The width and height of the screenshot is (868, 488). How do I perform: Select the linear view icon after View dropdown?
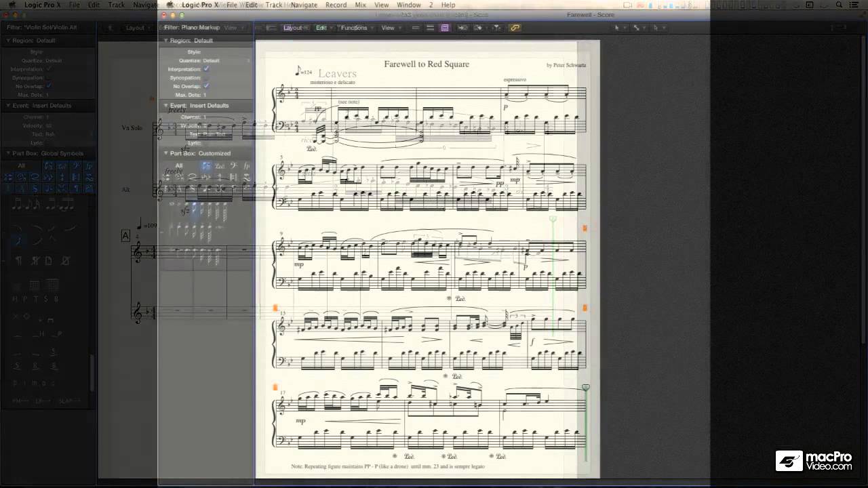[416, 28]
